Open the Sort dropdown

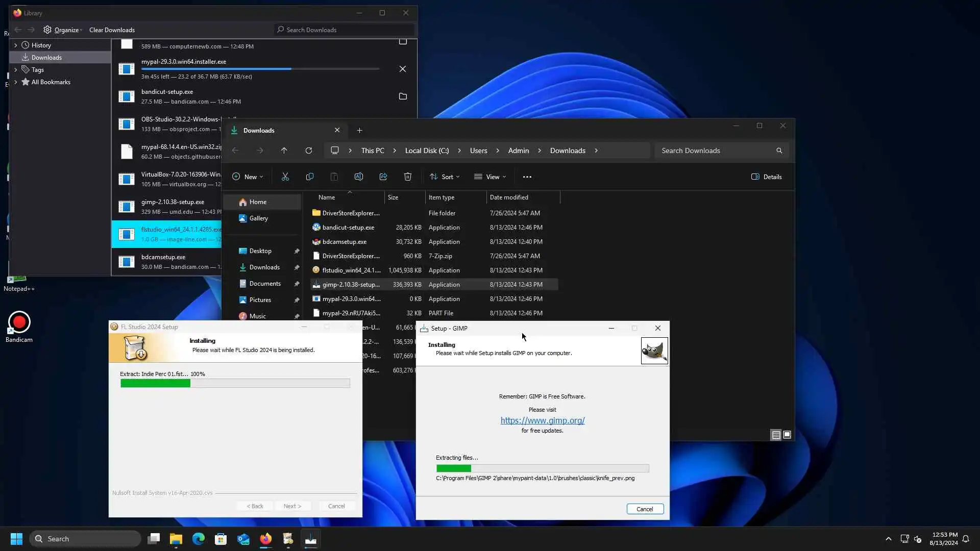point(445,177)
